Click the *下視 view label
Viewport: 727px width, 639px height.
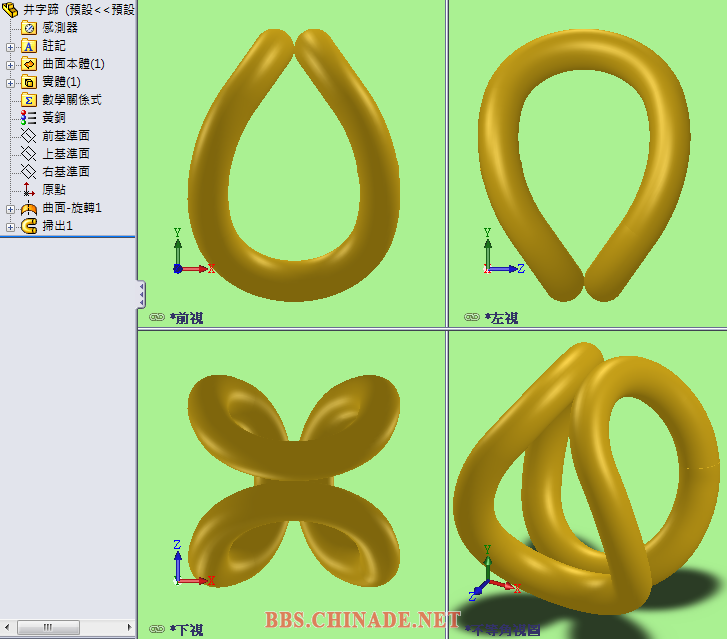point(186,630)
